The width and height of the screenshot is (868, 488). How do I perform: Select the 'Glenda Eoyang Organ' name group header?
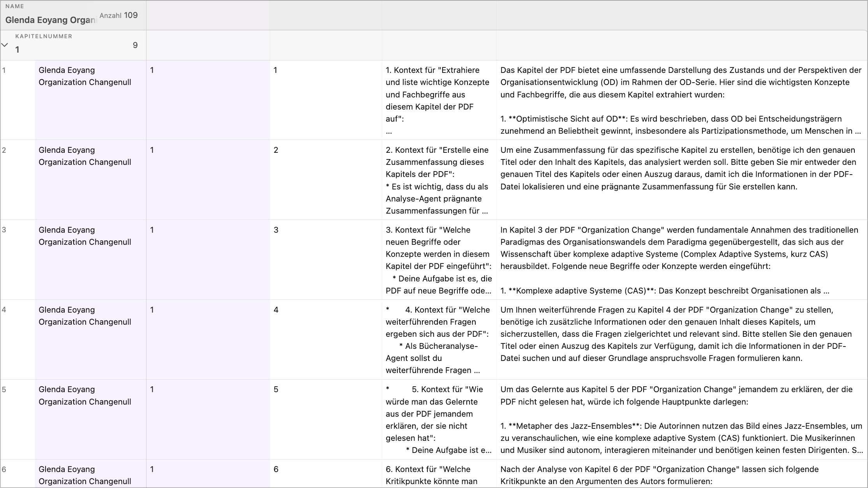(x=51, y=20)
